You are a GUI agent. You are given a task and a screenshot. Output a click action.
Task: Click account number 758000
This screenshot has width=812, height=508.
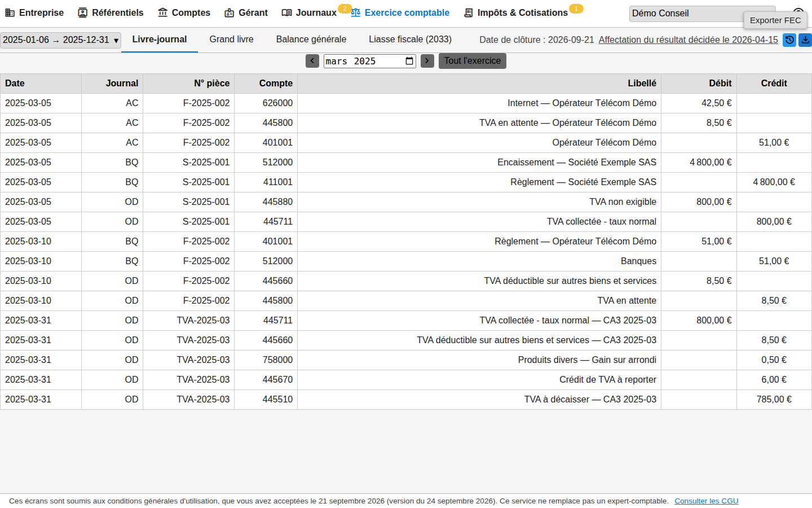point(277,360)
